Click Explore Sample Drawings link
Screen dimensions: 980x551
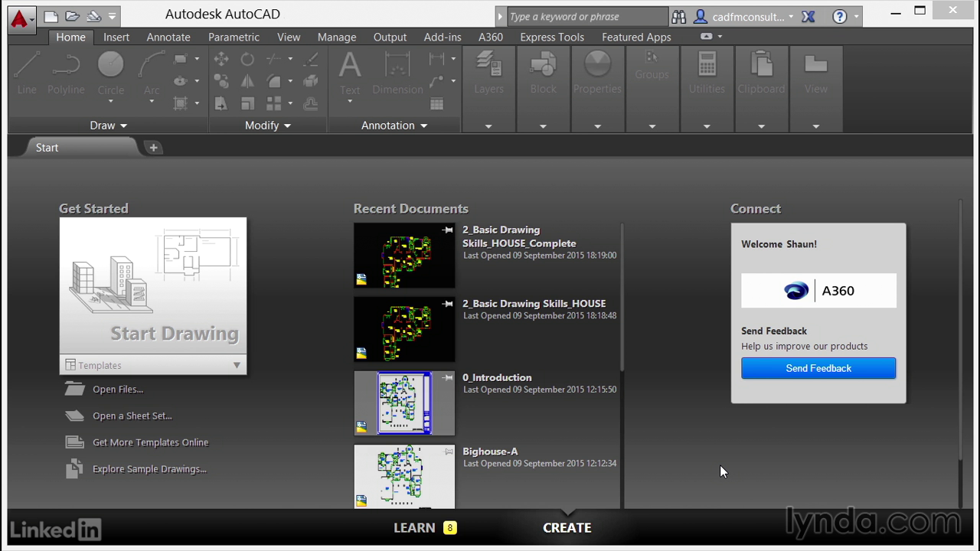pyautogui.click(x=149, y=469)
